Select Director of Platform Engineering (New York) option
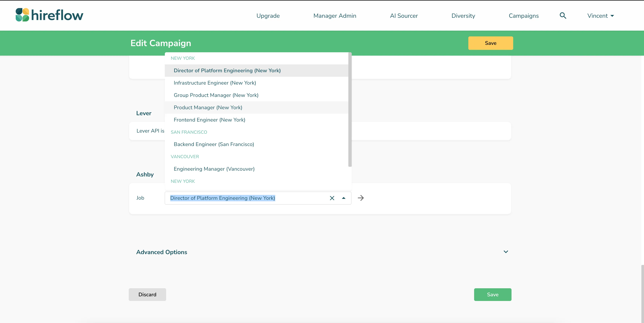The width and height of the screenshot is (644, 323). coord(257,70)
